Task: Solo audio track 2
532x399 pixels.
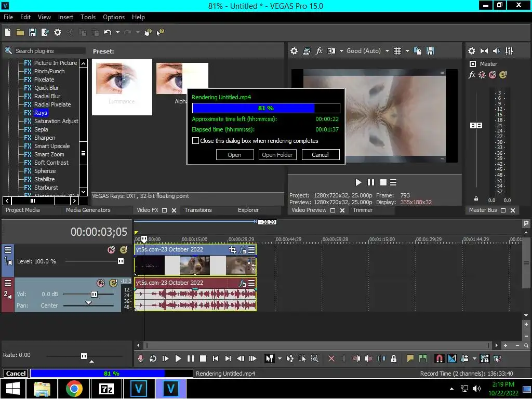Action: pos(113,283)
